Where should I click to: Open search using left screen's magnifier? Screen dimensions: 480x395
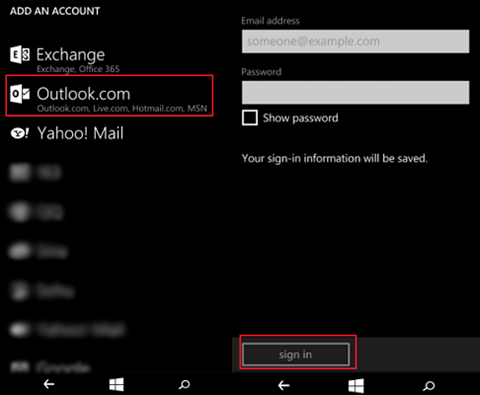pyautogui.click(x=184, y=385)
